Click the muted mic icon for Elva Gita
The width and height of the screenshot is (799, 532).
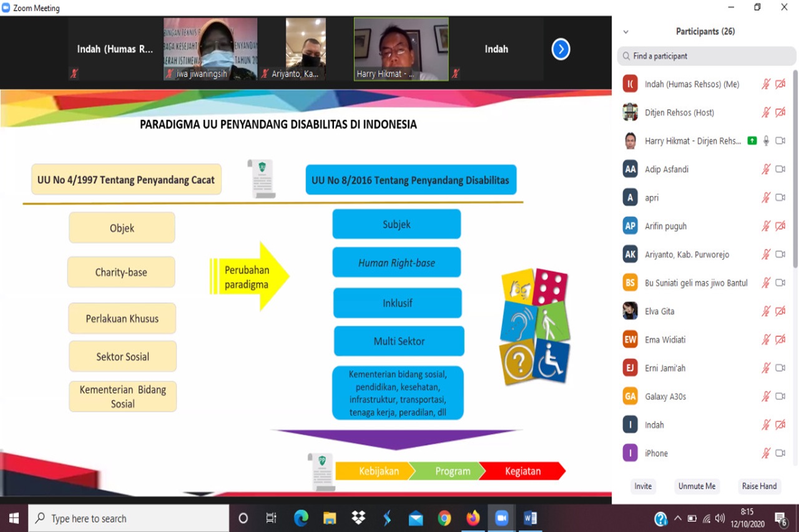click(x=766, y=311)
